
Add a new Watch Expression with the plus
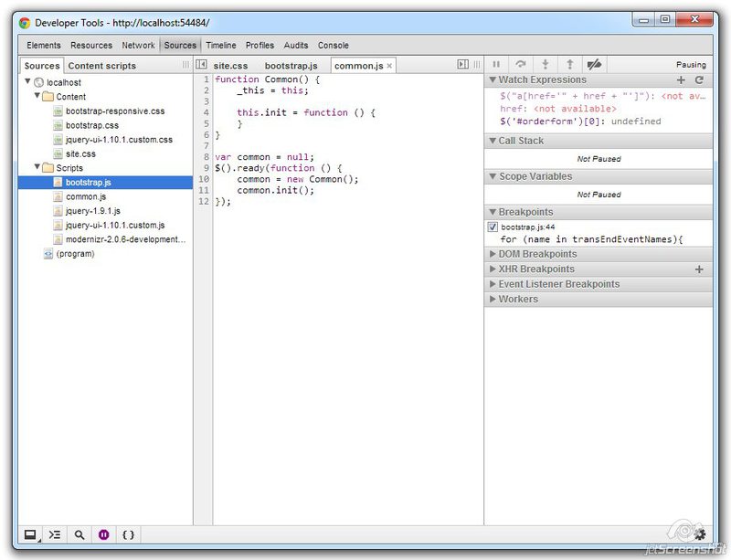click(x=683, y=79)
